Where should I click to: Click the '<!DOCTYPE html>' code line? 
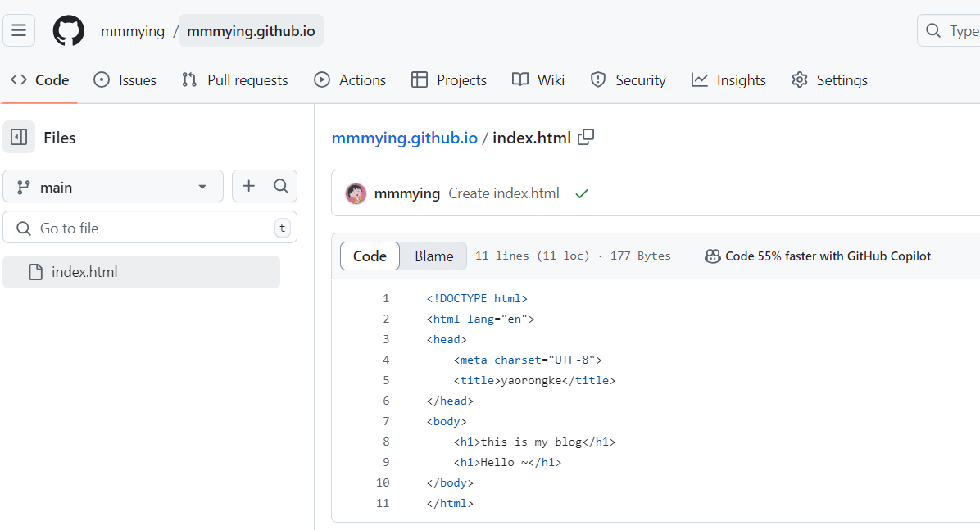click(477, 299)
